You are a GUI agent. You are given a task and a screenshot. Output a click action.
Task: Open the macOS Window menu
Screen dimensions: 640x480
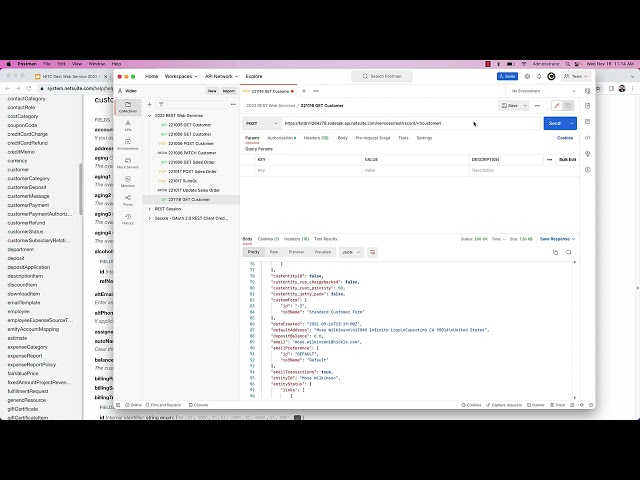97,64
